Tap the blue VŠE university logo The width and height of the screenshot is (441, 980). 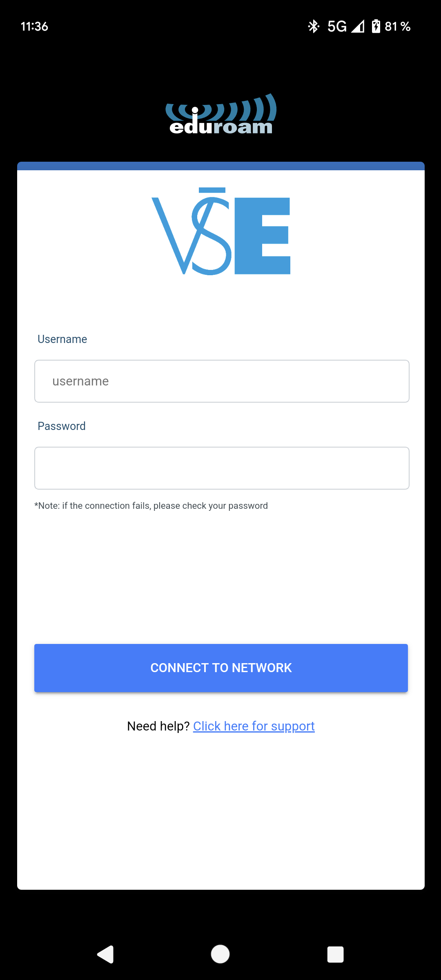pyautogui.click(x=221, y=231)
